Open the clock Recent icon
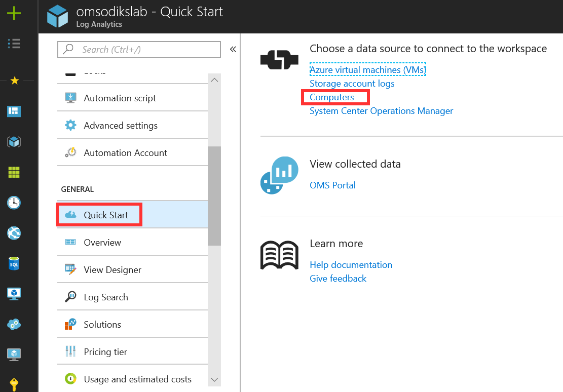 (x=14, y=203)
